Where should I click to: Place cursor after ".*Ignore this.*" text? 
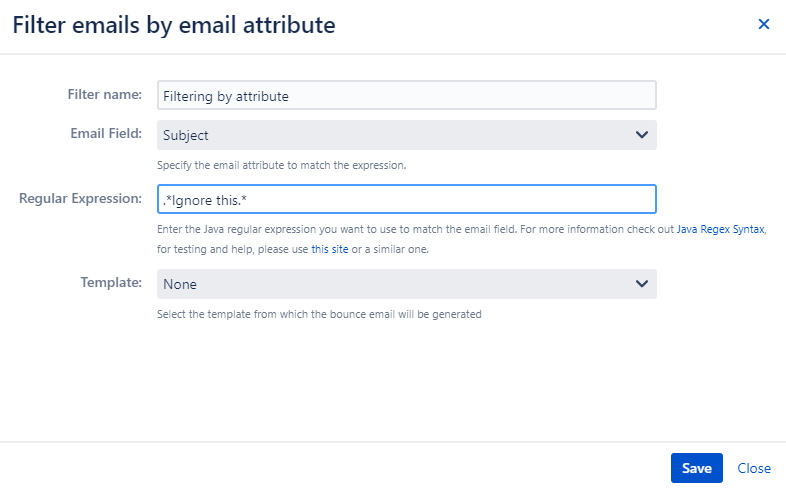(x=248, y=200)
